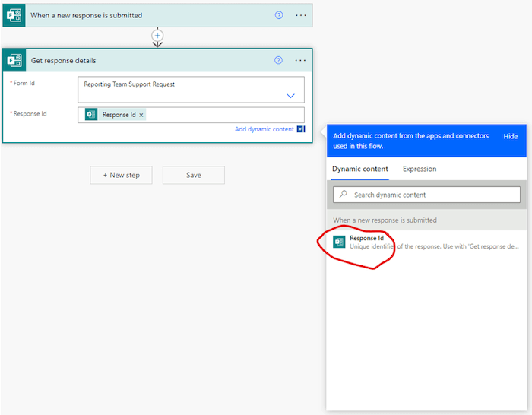Screen dimensions: 532x415
Task: Click the Forms icon on trigger card
Action: tap(14, 15)
